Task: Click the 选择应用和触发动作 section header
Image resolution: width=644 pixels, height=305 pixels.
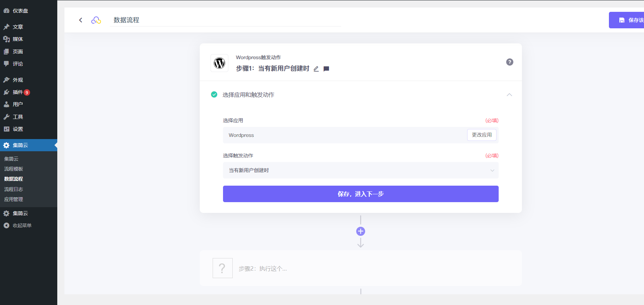Action: 361,95
